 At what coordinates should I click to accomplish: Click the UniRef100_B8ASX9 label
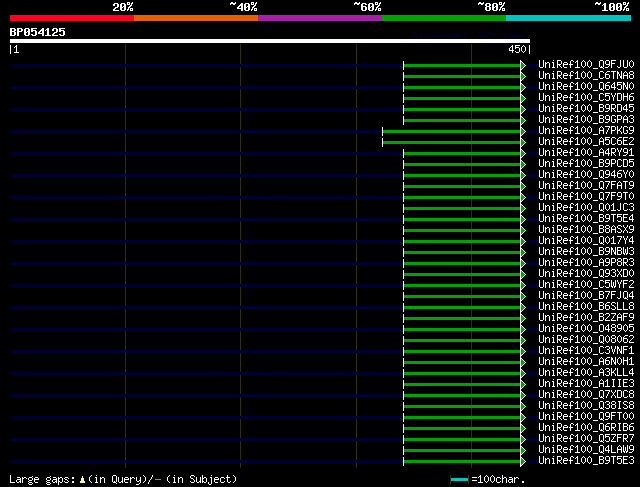coord(586,230)
